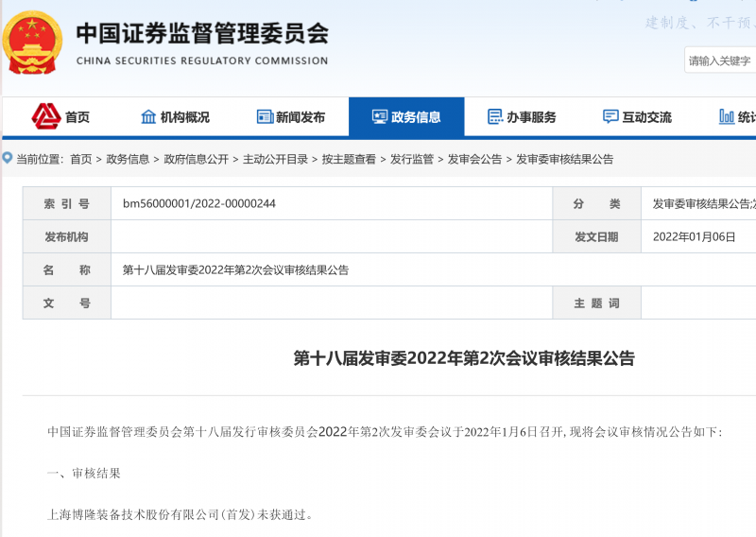Click the table name 第十八届发审委2022年第2次会议审核结果公告
Screen dimensions: 756x537
tap(235, 270)
